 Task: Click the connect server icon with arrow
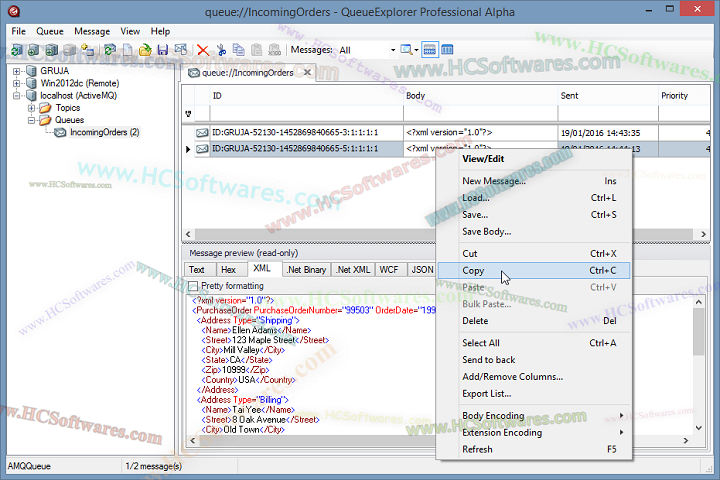point(52,50)
